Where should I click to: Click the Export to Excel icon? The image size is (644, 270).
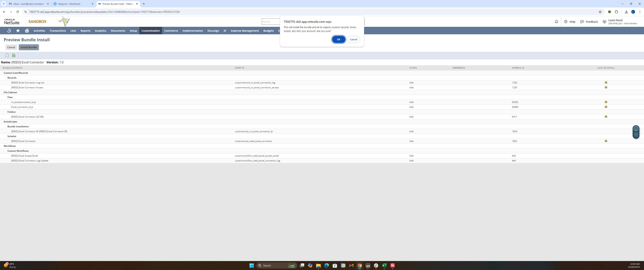click(x=14, y=55)
